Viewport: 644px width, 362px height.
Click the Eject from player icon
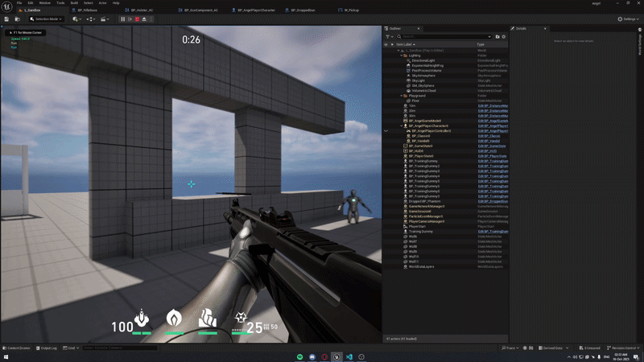(145, 19)
